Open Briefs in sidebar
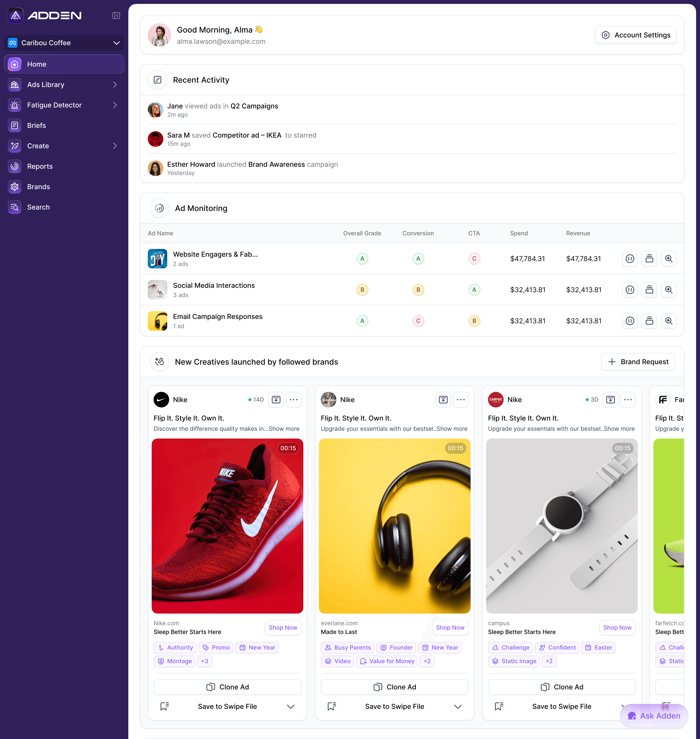 tap(64, 125)
